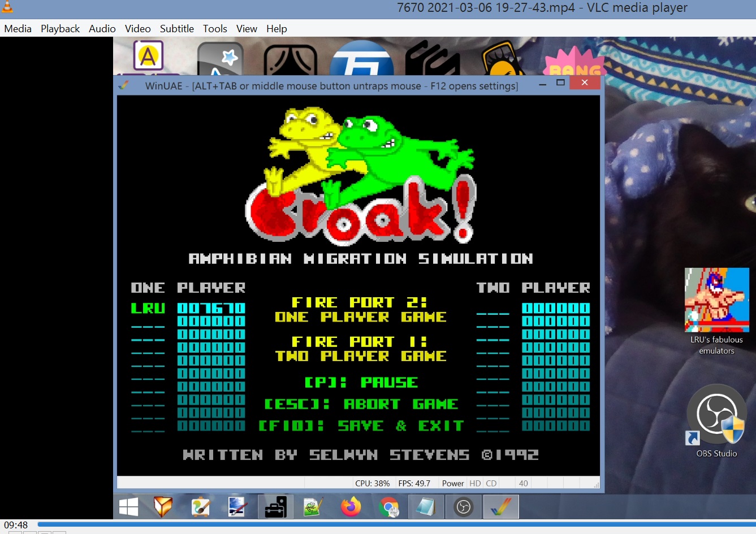Click the CPU: 38% status entry
The image size is (756, 534).
pyautogui.click(x=373, y=483)
